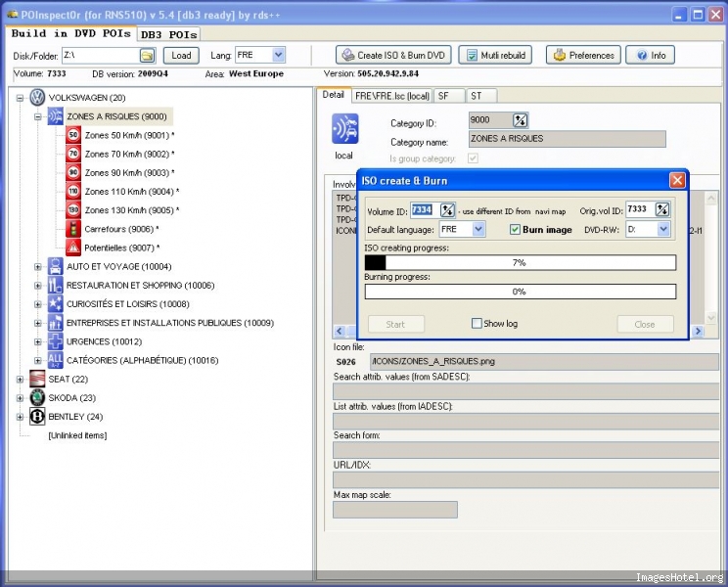Open the FRE\FRE.lsc (local) tab

[x=391, y=96]
